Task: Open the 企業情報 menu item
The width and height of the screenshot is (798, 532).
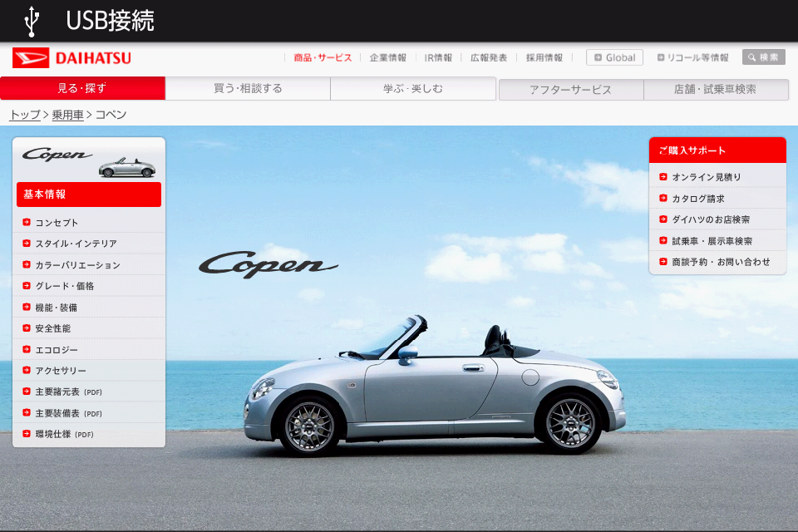Action: [388, 57]
